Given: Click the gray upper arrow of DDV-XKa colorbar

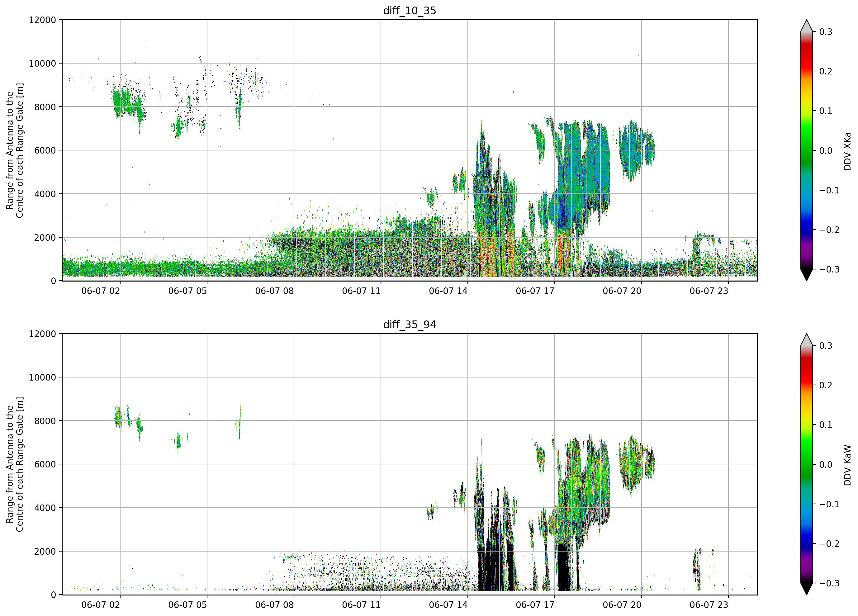Looking at the screenshot, I should pyautogui.click(x=807, y=26).
